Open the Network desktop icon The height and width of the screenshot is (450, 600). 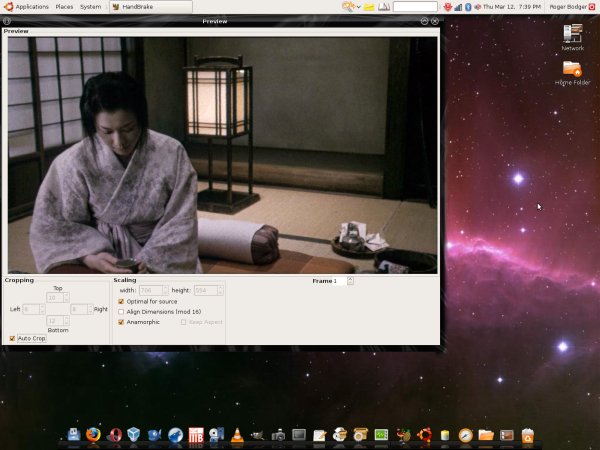pos(572,36)
